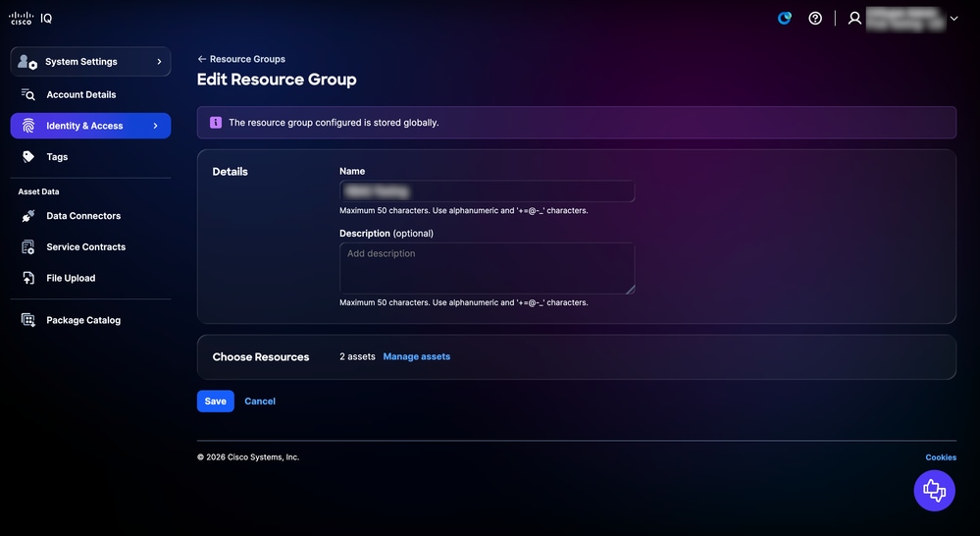Select Identity & Access menu item

click(90, 126)
